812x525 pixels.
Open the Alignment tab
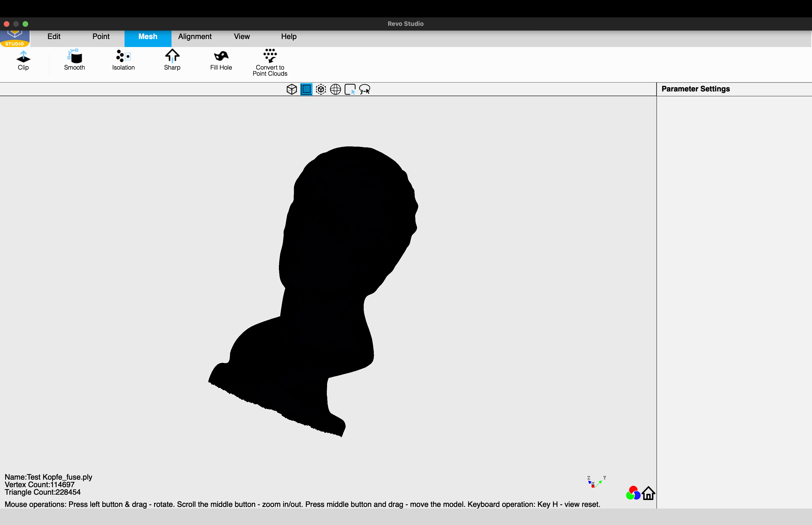(195, 36)
